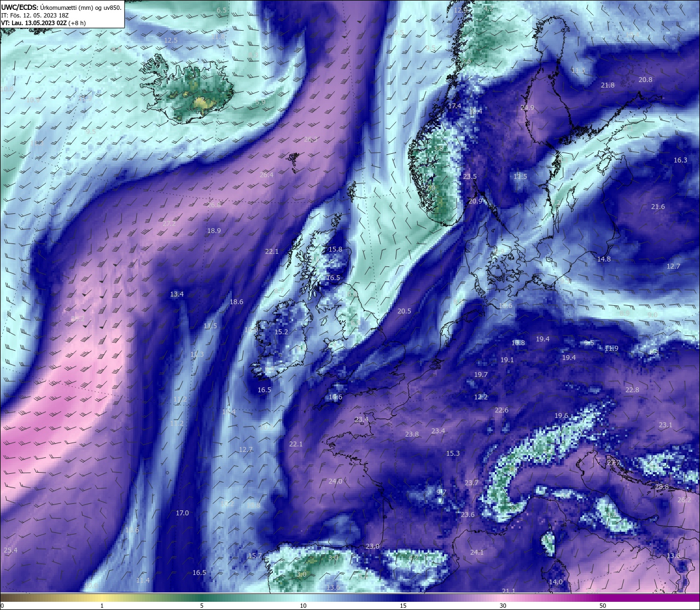Viewport: 700px width, 610px height.
Task: Click the '25.4' value on the left edge
Action: (10, 550)
